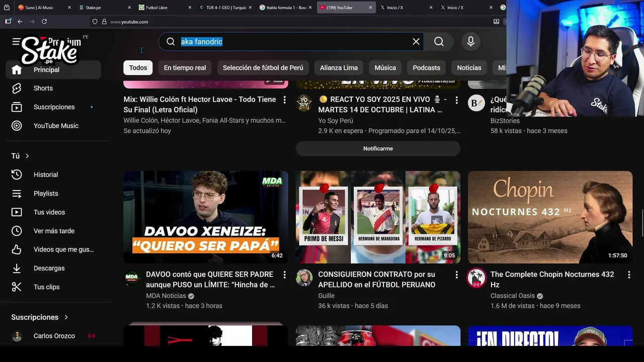Expand the Tú section chevron
This screenshot has height=362, width=644.
(x=27, y=156)
